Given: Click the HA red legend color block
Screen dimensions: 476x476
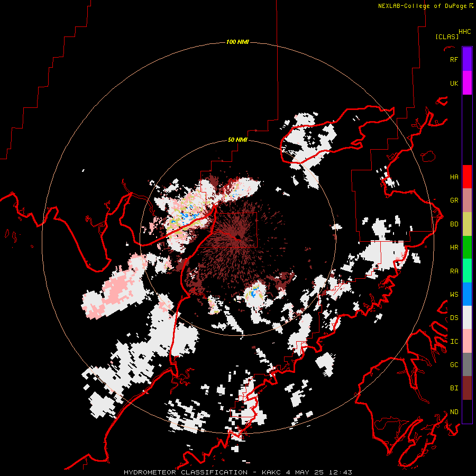Looking at the screenshot, I should click(467, 177).
